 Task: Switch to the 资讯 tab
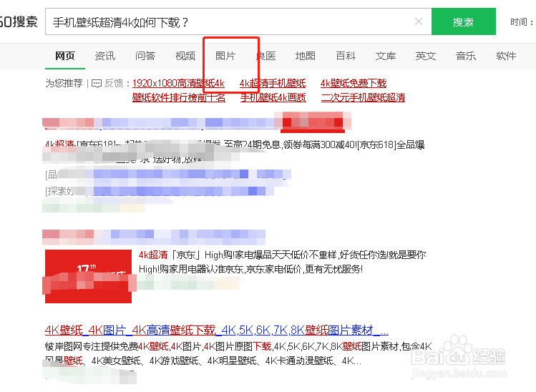(x=105, y=56)
